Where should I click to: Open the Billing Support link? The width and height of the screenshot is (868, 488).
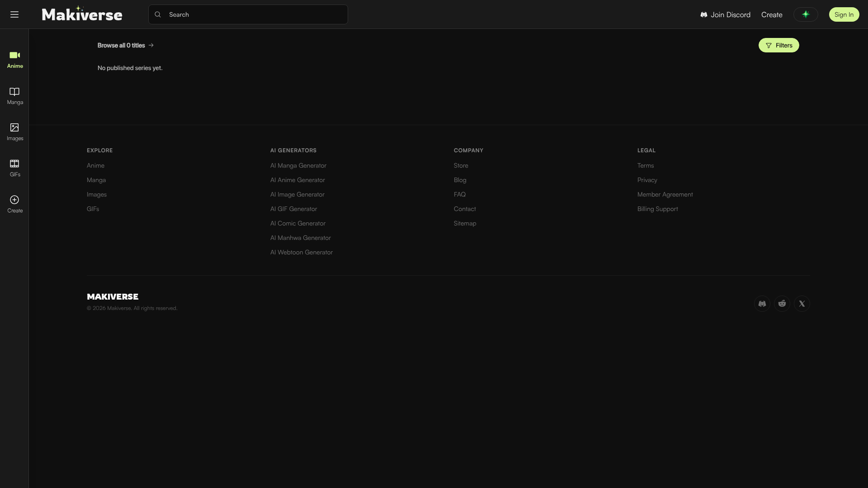(658, 209)
